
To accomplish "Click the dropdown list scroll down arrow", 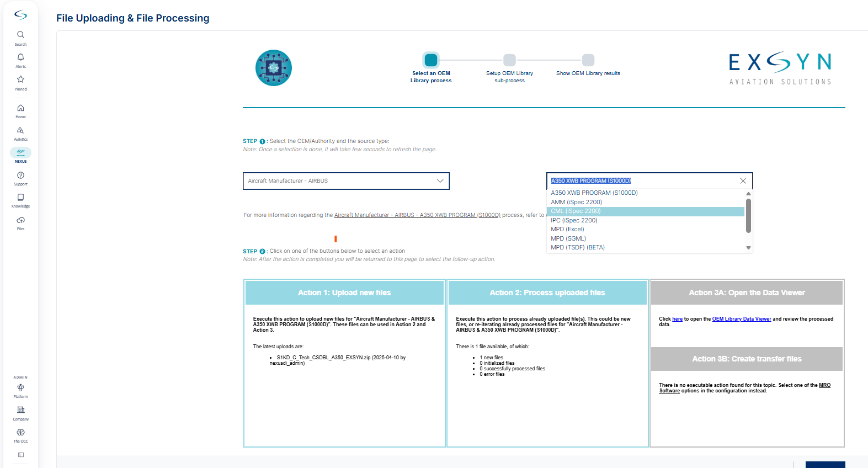I will (x=748, y=248).
